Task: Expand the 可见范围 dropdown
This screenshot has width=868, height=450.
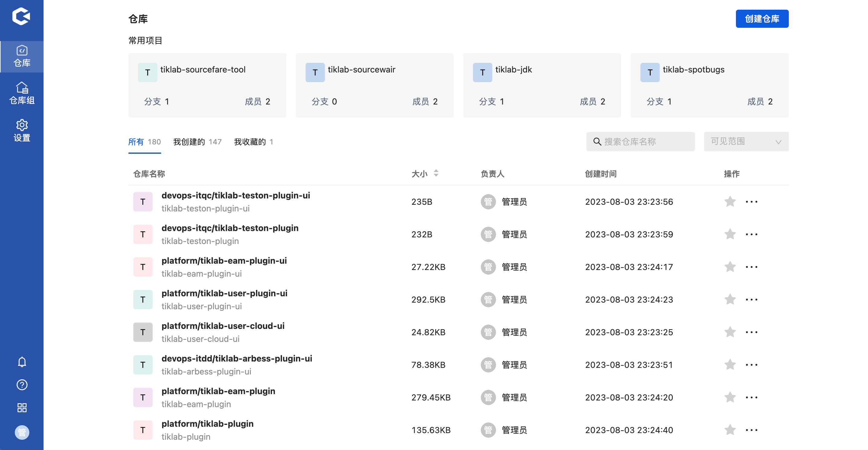Action: point(746,141)
